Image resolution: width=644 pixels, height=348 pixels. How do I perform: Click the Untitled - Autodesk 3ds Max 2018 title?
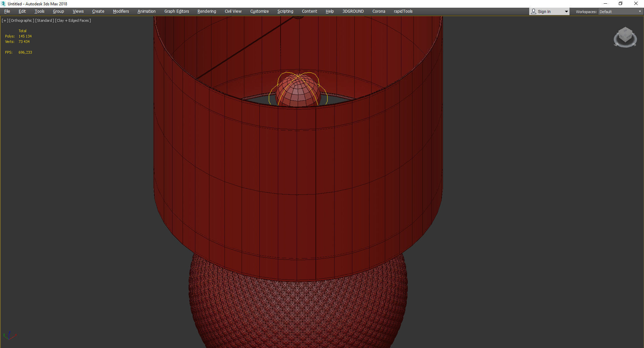[x=38, y=4]
